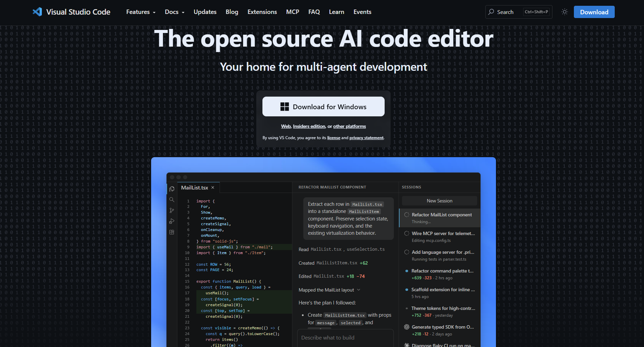The height and width of the screenshot is (347, 644).
Task: Select Add language server for .pri... session
Action: 439,255
